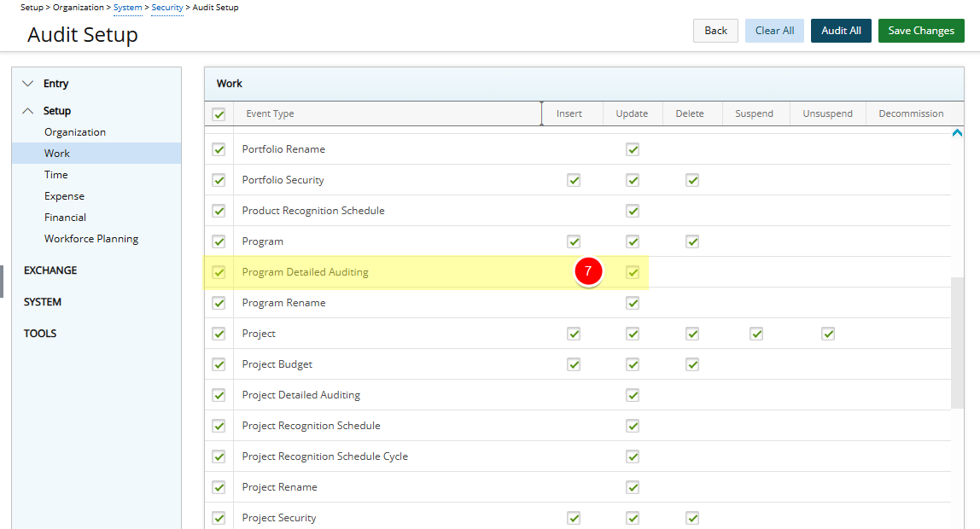Click the vertical scrollbar of the table
Screen dimensions: 980x529
[x=957, y=341]
